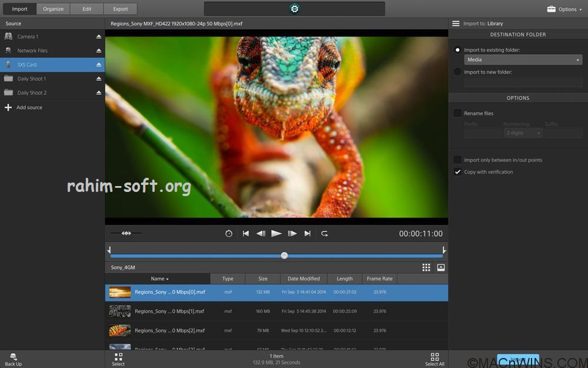Open the Media destination folder dropdown
The image size is (588, 368).
click(523, 59)
